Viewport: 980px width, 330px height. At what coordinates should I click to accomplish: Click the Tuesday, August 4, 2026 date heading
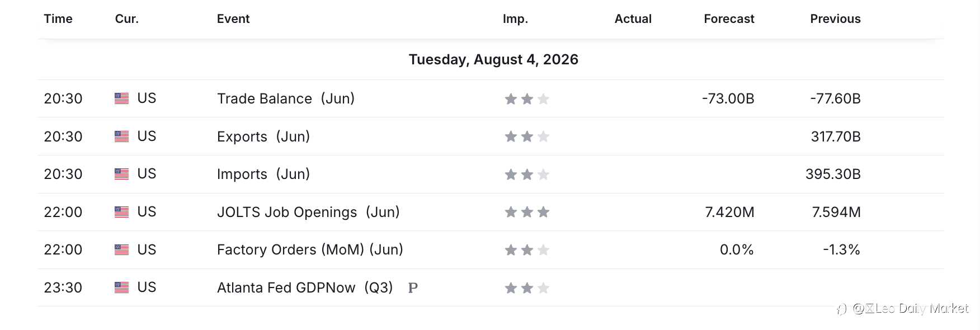(x=493, y=59)
